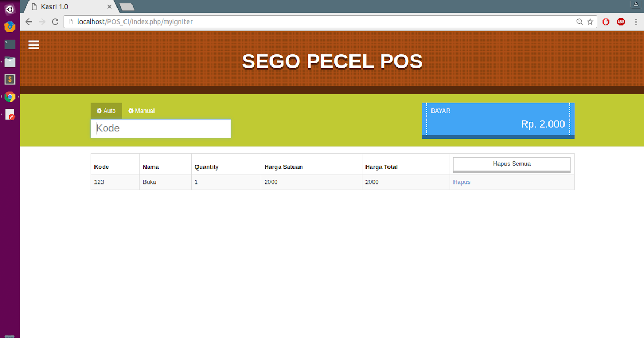Screen dimensions: 644x338
Task: Select the Auto mode tab
Action: point(106,111)
